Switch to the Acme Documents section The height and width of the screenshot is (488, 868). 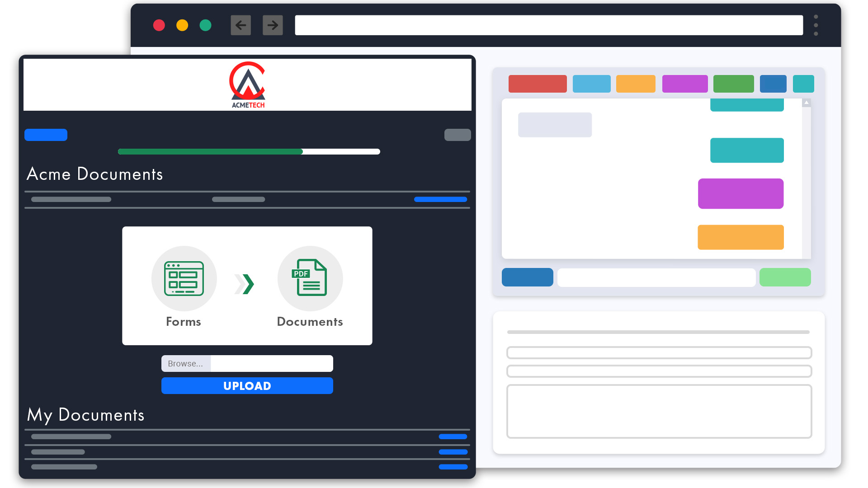coord(95,174)
